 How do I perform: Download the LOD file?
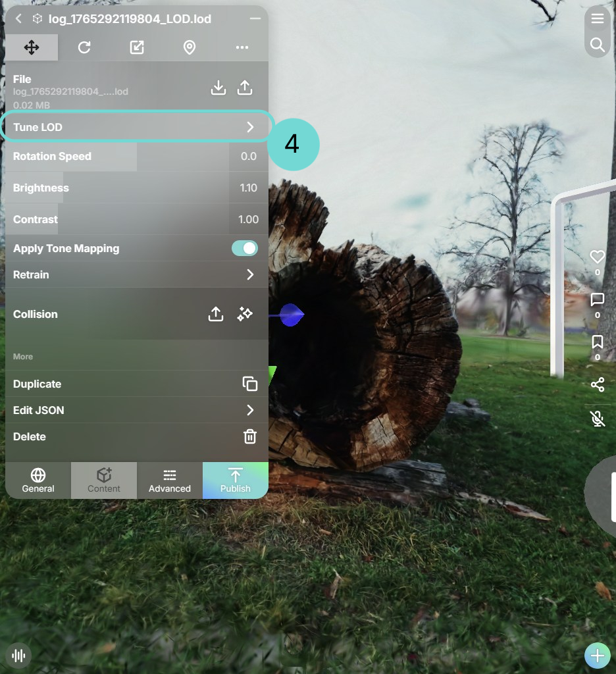click(218, 88)
